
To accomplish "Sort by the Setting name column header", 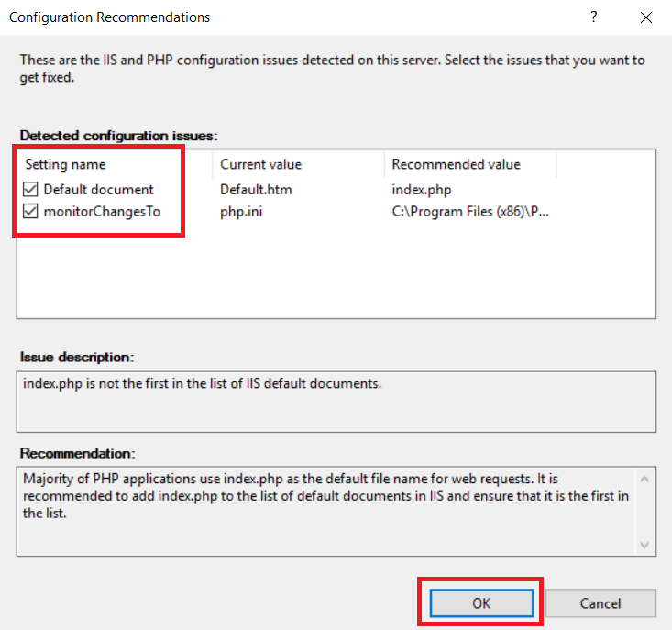I will click(115, 164).
